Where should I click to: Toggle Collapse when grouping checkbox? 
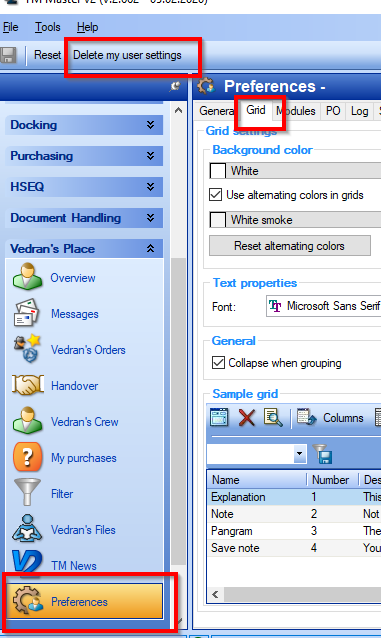[219, 362]
